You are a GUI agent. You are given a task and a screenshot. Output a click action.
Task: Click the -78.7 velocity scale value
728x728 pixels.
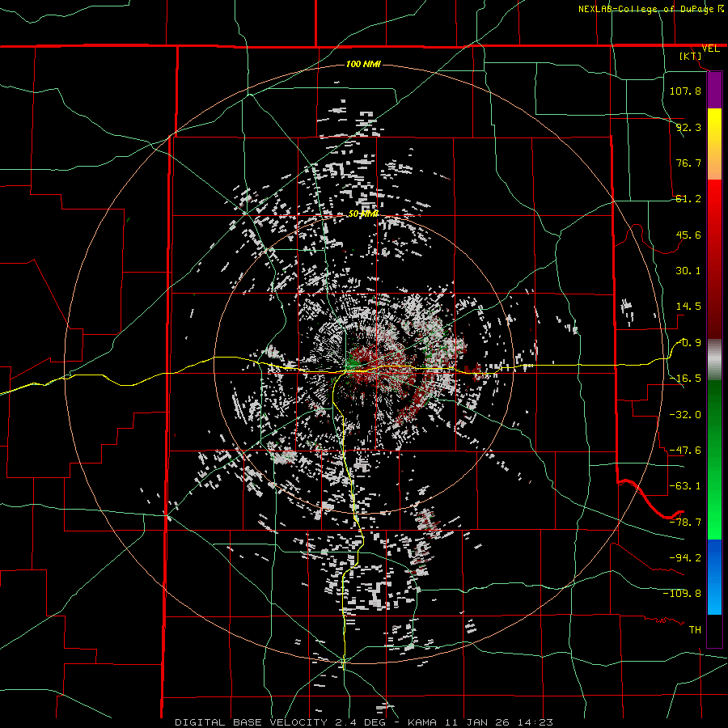pos(685,523)
